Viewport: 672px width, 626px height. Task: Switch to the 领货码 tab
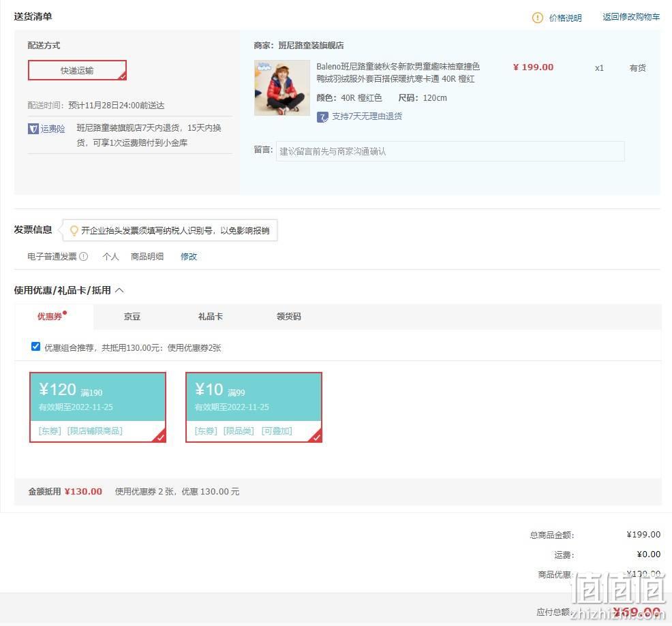(x=289, y=317)
